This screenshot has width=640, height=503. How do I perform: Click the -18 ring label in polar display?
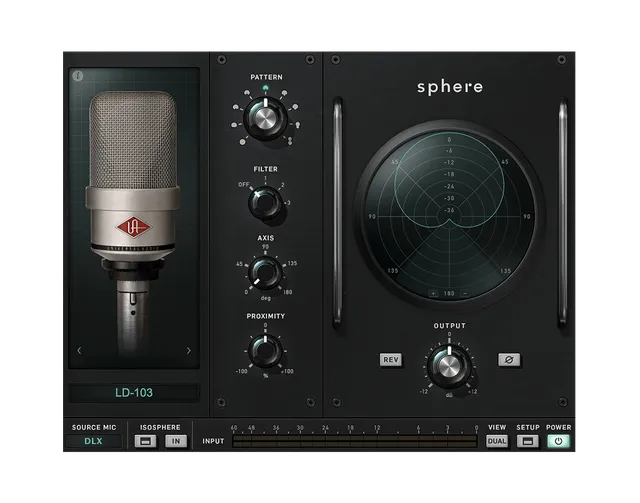pos(449,174)
